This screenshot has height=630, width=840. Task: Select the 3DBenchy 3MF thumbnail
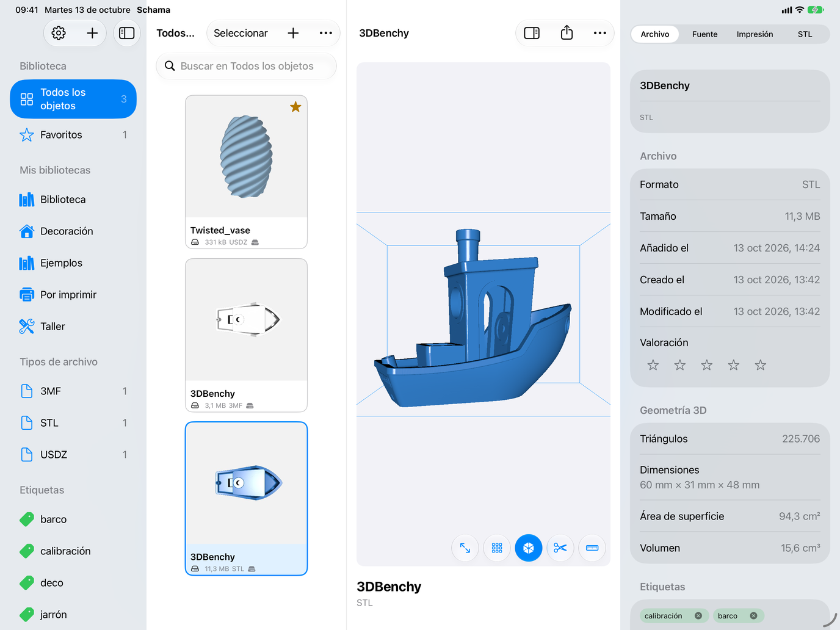[x=247, y=320]
